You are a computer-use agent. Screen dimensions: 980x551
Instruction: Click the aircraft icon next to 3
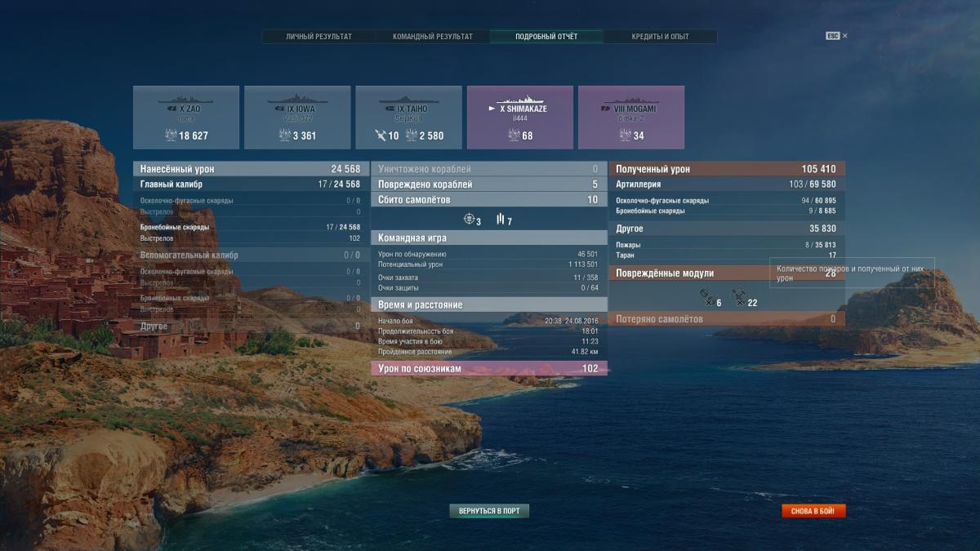[x=469, y=220]
